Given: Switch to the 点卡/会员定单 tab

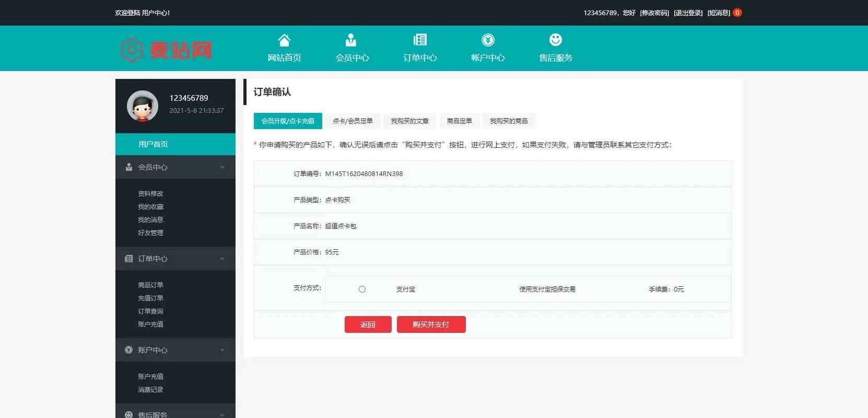Looking at the screenshot, I should pos(353,121).
